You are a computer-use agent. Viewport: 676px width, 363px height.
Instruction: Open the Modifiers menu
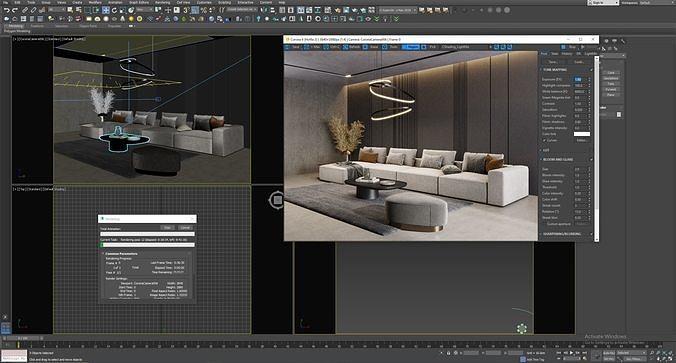tap(95, 2)
